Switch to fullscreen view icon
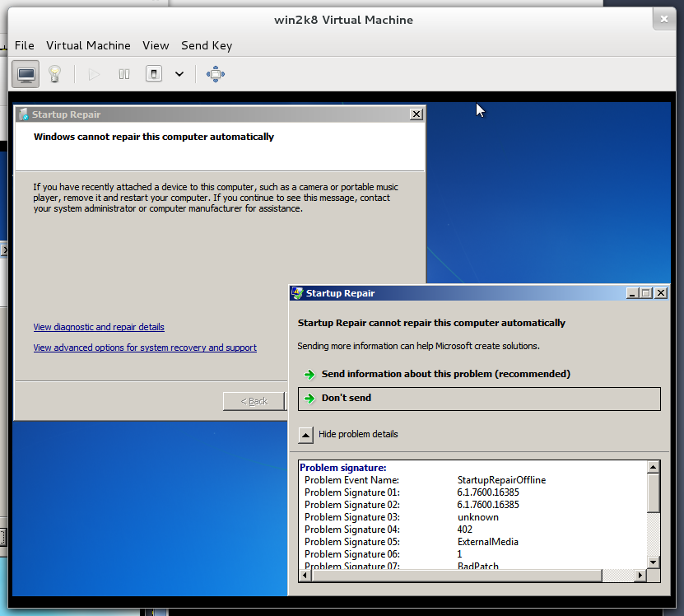684x616 pixels. click(215, 74)
